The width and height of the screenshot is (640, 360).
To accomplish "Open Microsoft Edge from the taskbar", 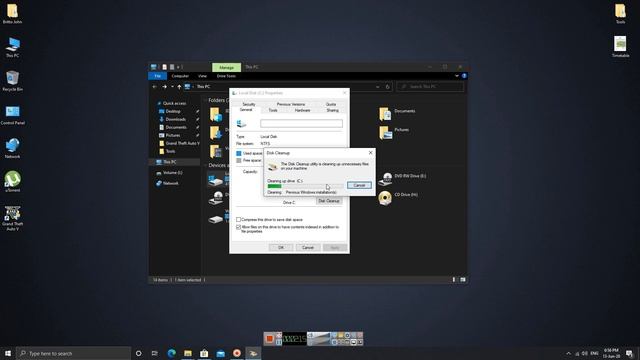I will click(171, 353).
